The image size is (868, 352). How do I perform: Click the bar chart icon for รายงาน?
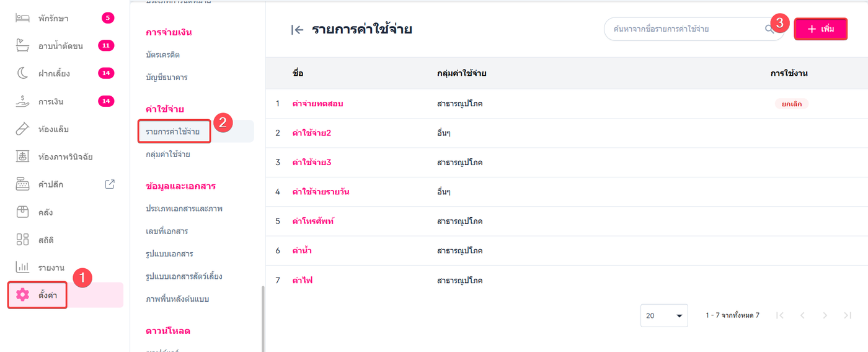pos(23,268)
